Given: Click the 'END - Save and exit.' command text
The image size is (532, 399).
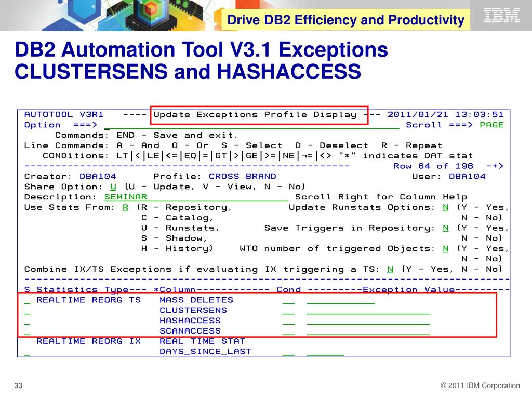Looking at the screenshot, I should [177, 135].
